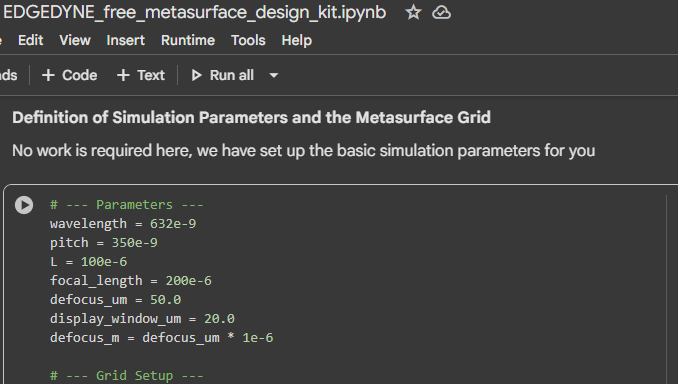Click the Grid Setup comment line
This screenshot has width=678, height=384.
[126, 375]
